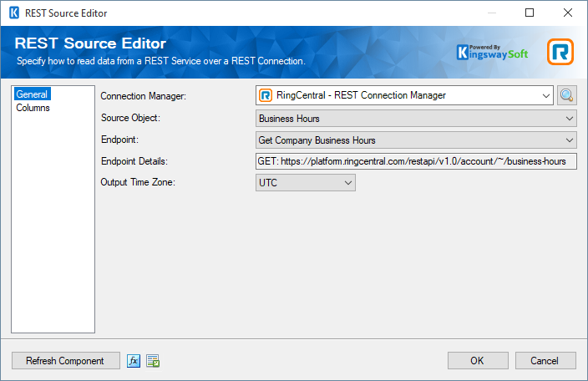Viewport: 588px width, 381px height.
Task: Open the fx expressions editor icon
Action: (x=134, y=361)
